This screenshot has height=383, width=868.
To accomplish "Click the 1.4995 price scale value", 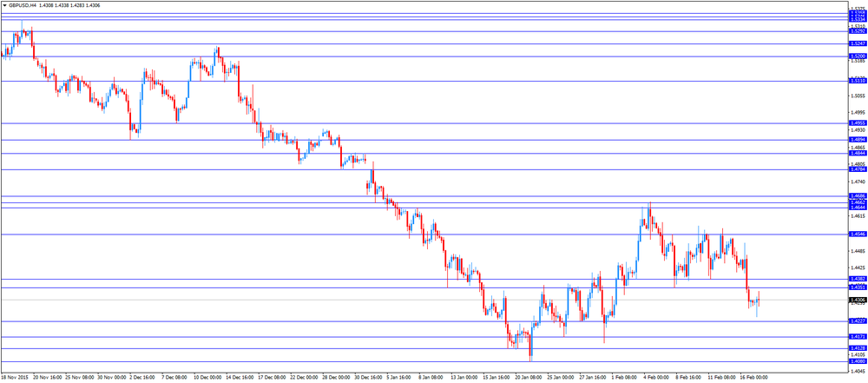I will [858, 113].
